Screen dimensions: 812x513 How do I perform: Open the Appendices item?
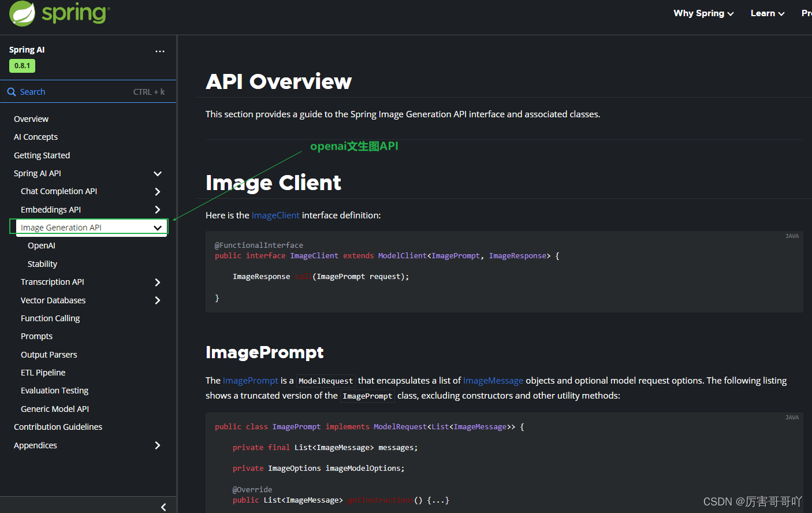(35, 445)
